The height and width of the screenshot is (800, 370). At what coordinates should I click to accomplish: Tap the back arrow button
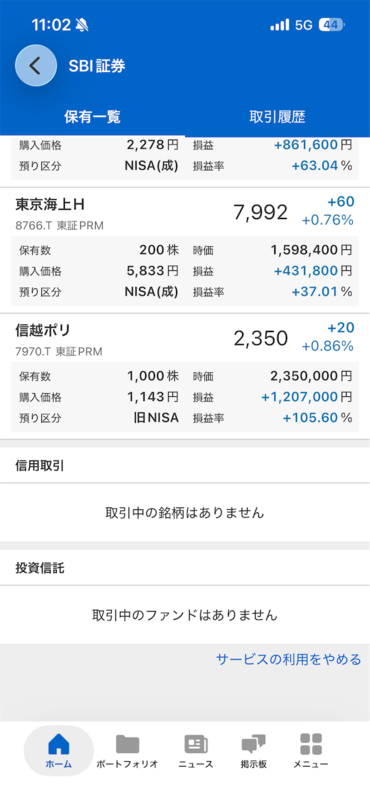(x=35, y=65)
